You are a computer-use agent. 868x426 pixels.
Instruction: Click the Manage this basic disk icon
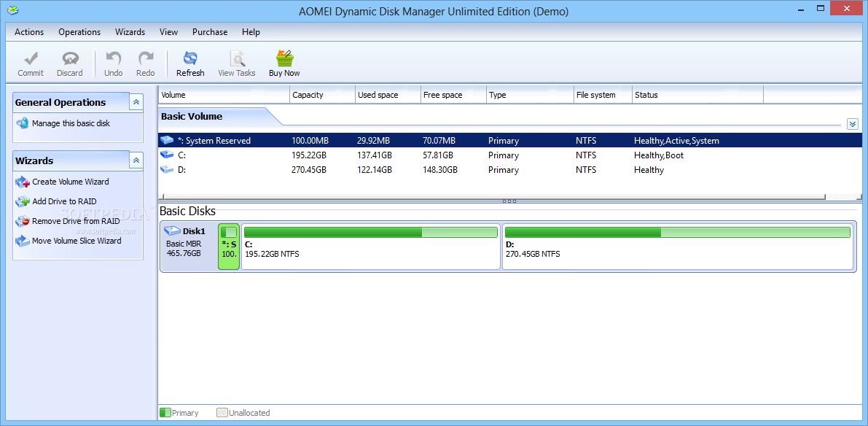tap(22, 123)
